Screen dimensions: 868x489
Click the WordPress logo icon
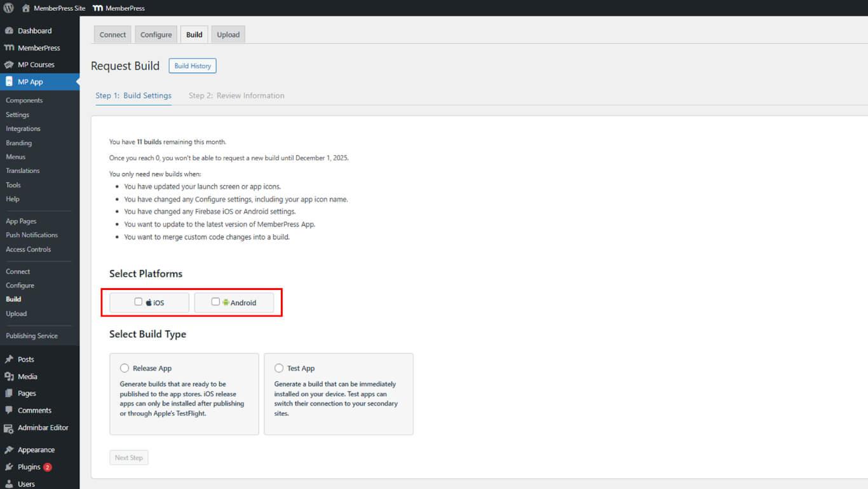click(x=9, y=8)
